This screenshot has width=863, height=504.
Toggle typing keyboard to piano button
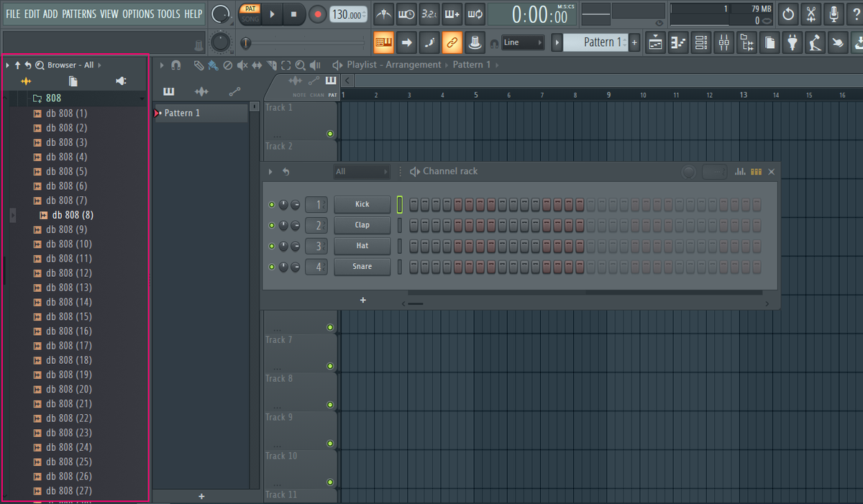click(x=383, y=42)
